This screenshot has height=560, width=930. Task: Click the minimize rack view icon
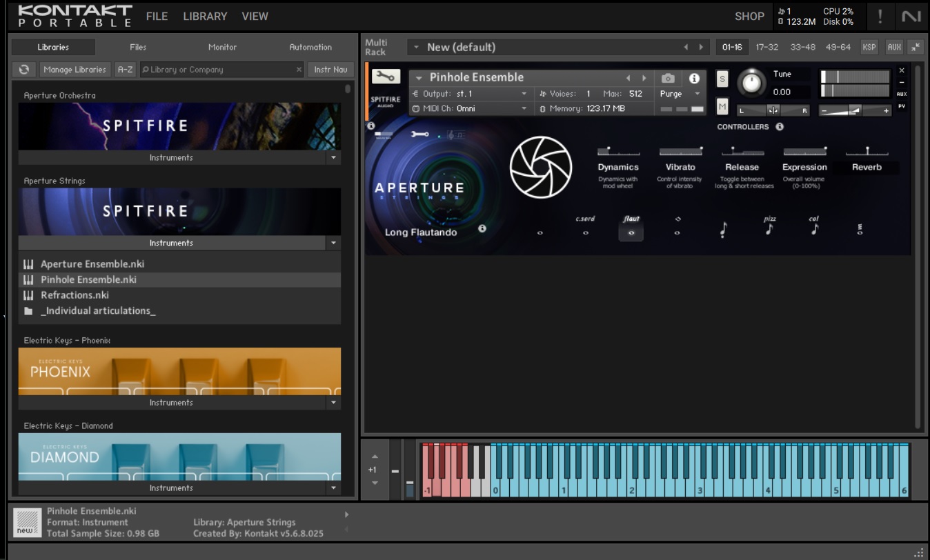[916, 47]
